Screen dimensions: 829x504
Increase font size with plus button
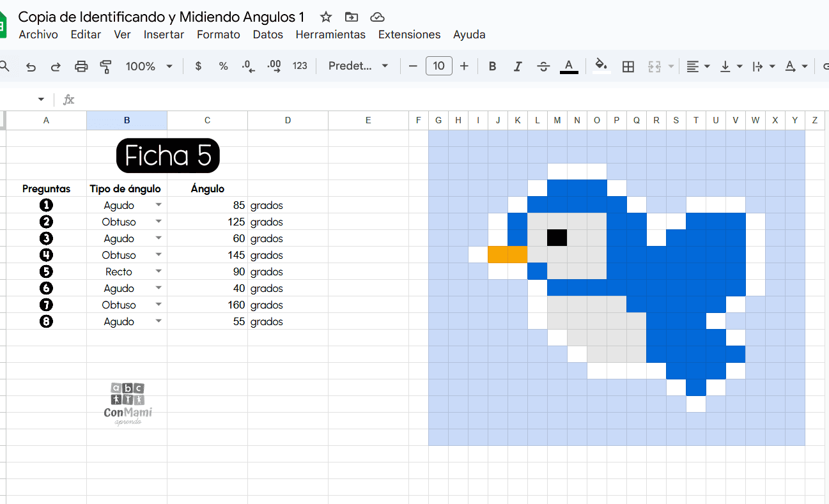click(x=464, y=66)
